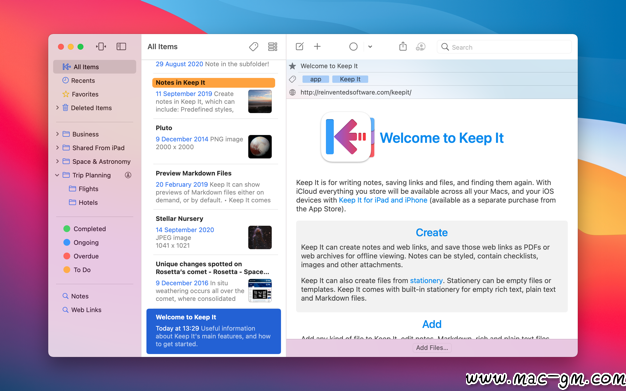Screen dimensions: 626x391
Task: Select the orange To Do label
Action: coord(82,270)
